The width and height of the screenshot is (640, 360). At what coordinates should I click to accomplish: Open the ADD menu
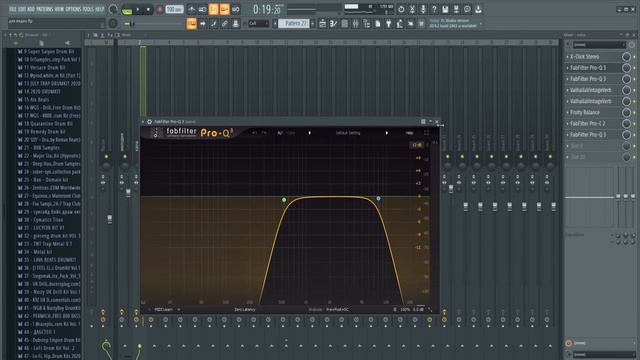tap(31, 9)
